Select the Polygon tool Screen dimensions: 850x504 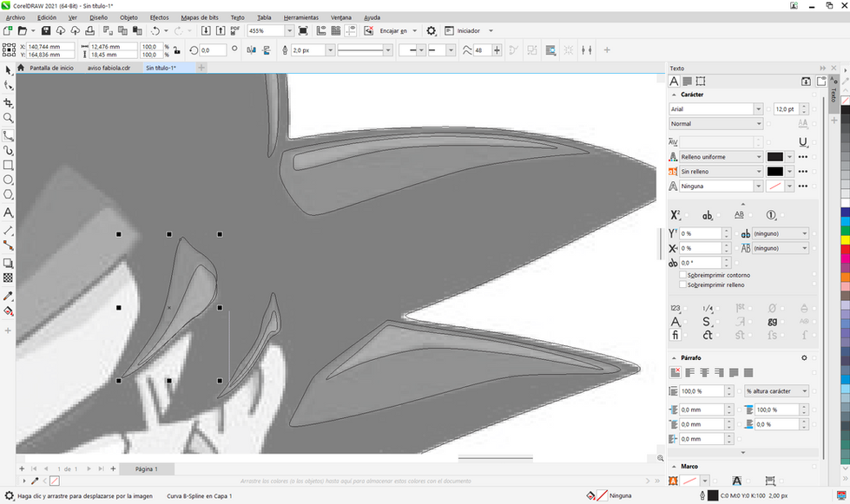coord(8,194)
